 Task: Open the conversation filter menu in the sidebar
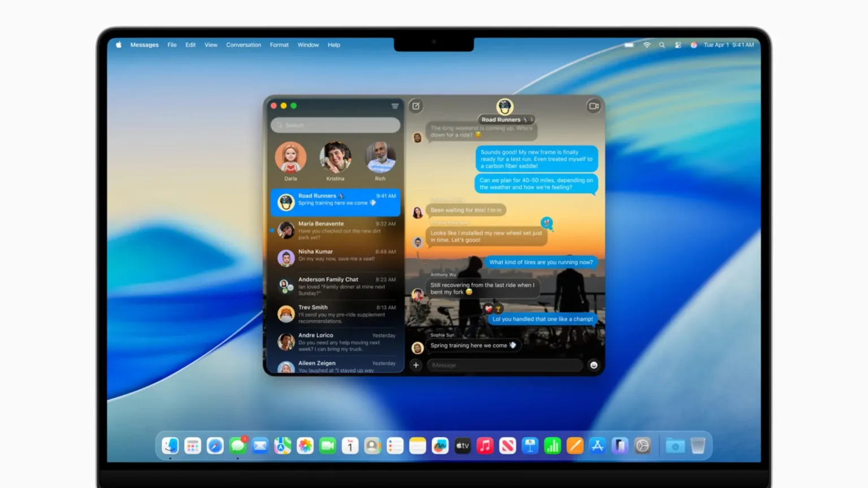tap(394, 106)
